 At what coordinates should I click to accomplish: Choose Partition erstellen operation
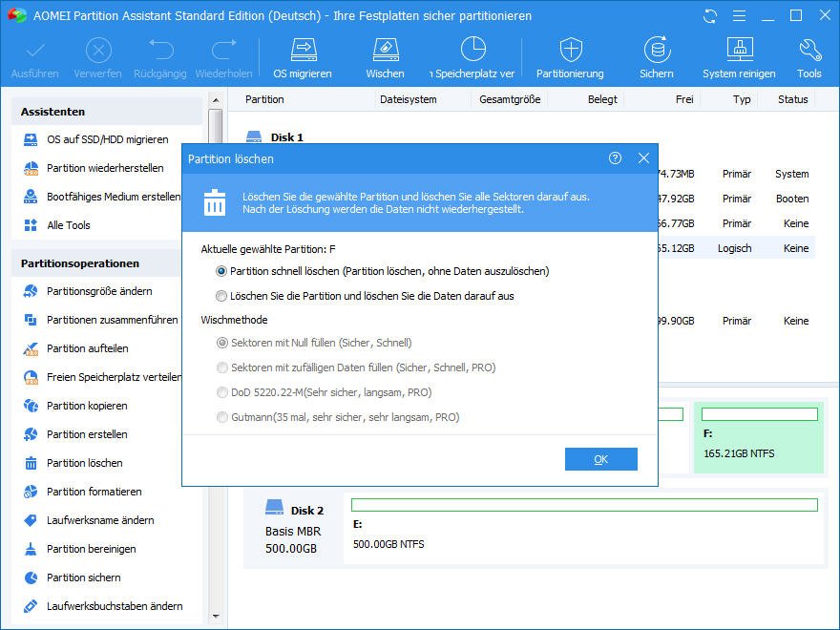pos(76,434)
